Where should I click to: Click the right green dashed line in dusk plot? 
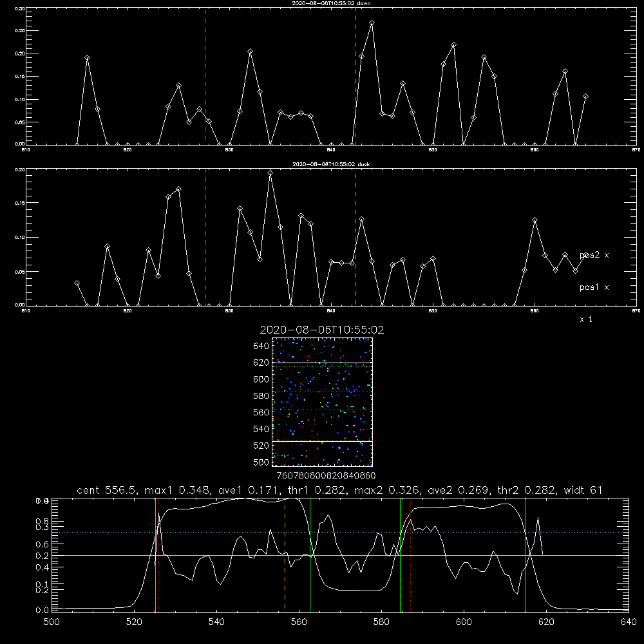tap(355, 237)
